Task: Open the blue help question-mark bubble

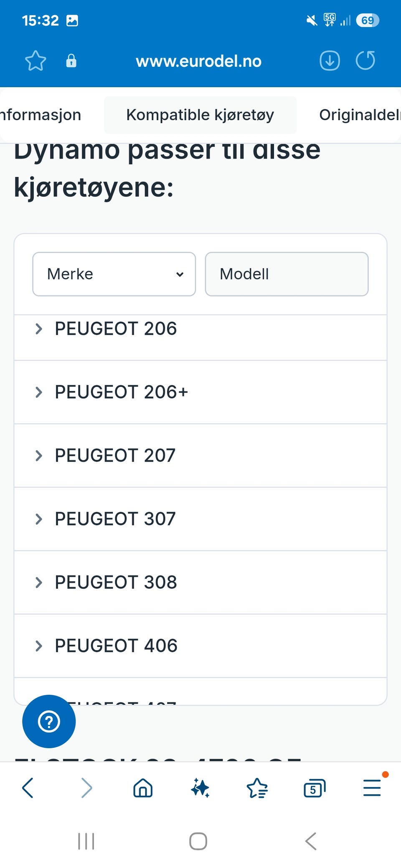Action: [x=49, y=721]
